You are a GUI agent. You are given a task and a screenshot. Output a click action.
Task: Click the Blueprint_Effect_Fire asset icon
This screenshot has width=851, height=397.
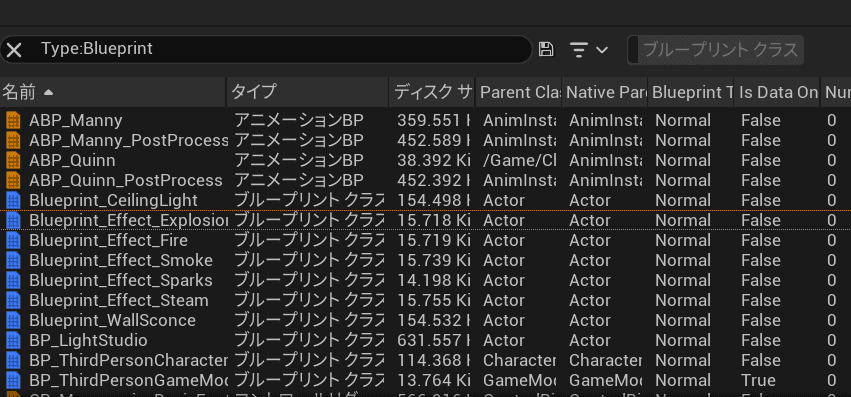tap(12, 240)
